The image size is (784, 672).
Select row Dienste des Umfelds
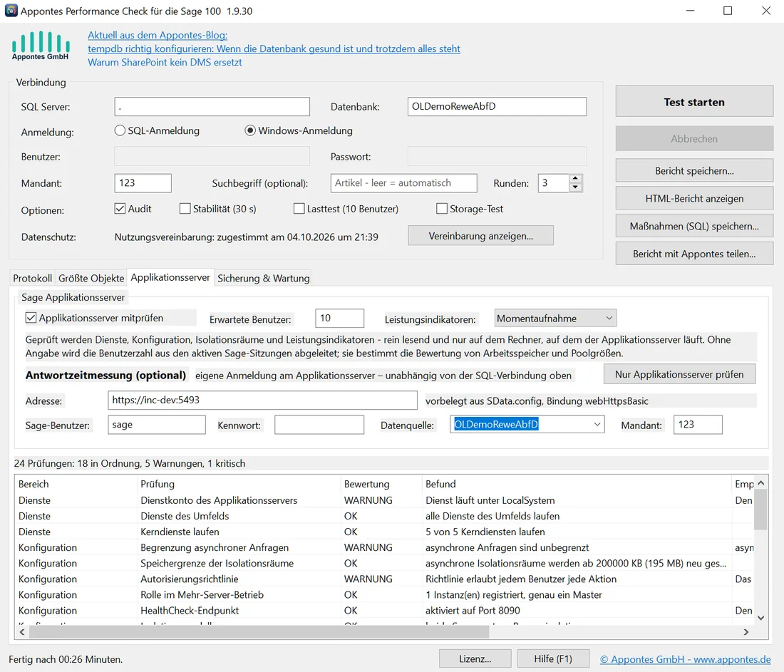(x=385, y=516)
